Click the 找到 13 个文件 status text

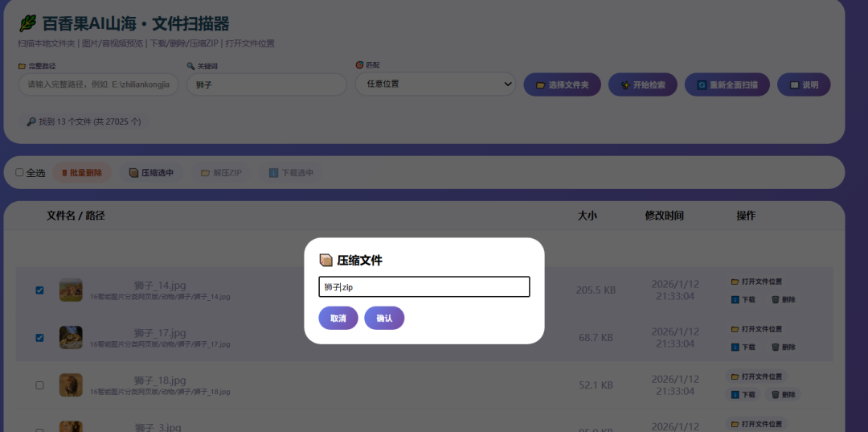coord(83,121)
